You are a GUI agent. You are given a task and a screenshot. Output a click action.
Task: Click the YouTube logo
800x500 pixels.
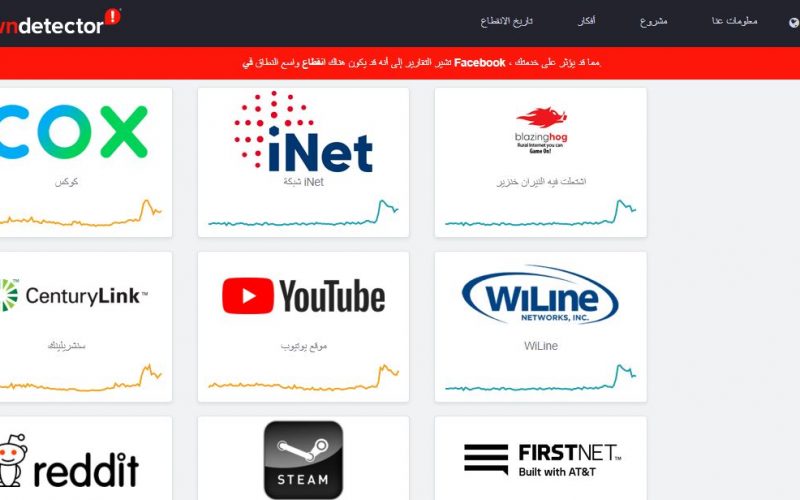point(304,296)
